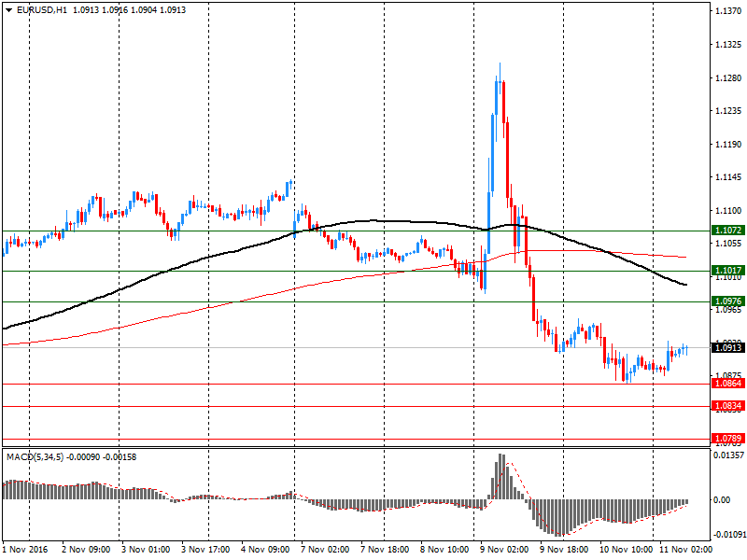
Task: Click the 1 Nov 2016 time axis label
Action: point(25,550)
